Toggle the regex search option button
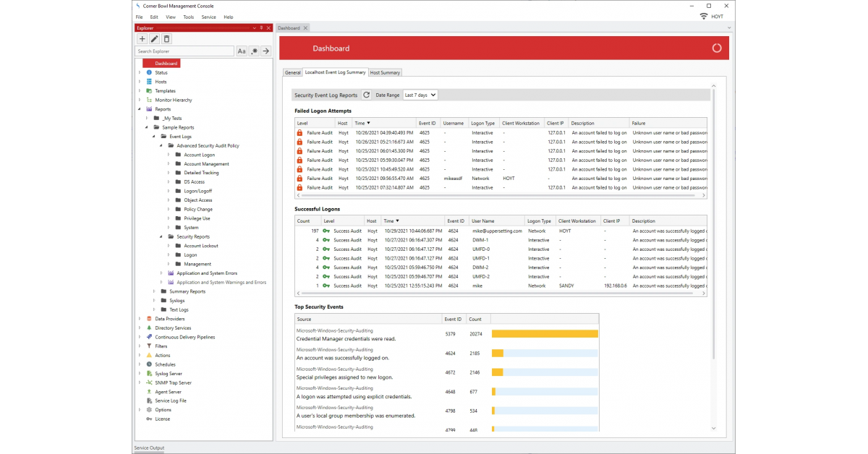Viewport: 868px width, 454px height. click(254, 51)
